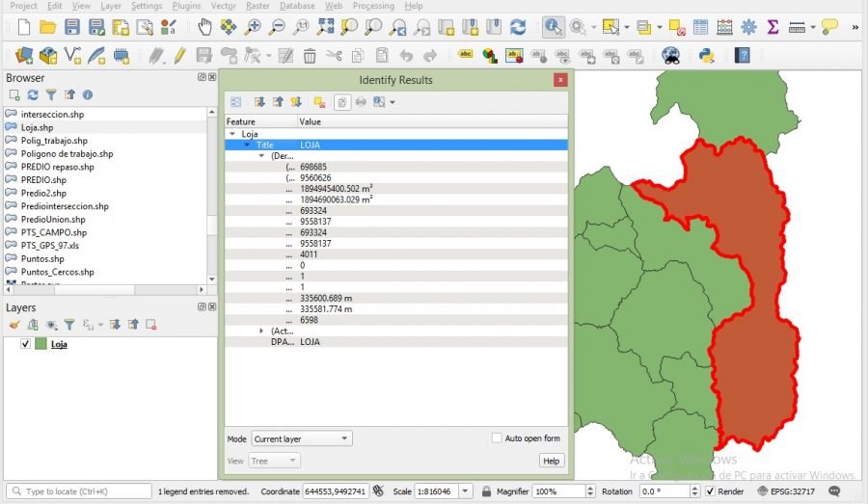Image resolution: width=868 pixels, height=504 pixels.
Task: Click the Toggle Editing pencil icon
Action: point(178,56)
